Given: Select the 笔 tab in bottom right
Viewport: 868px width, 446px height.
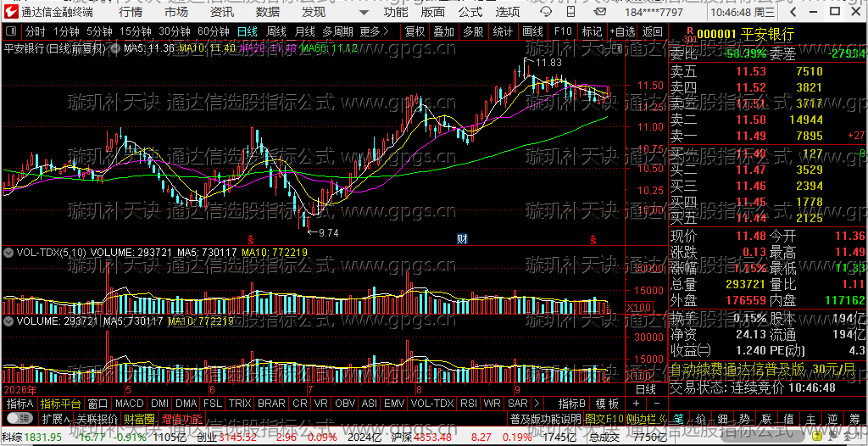Looking at the screenshot, I should click(679, 417).
